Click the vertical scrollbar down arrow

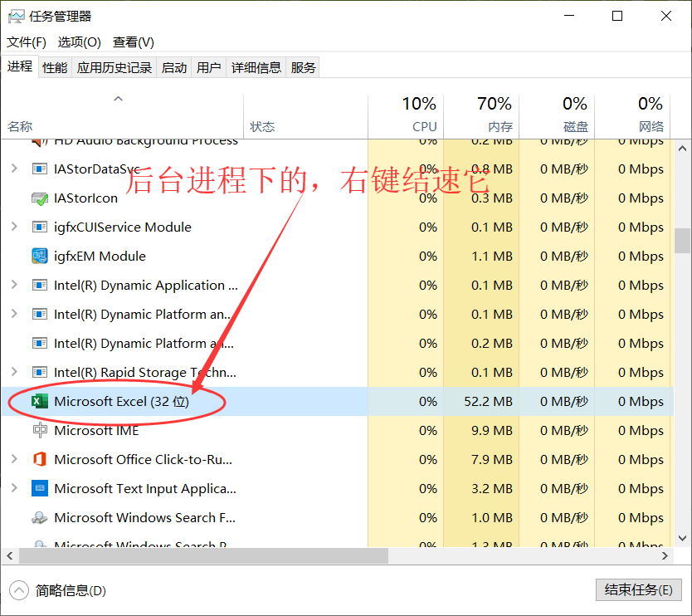click(x=682, y=538)
